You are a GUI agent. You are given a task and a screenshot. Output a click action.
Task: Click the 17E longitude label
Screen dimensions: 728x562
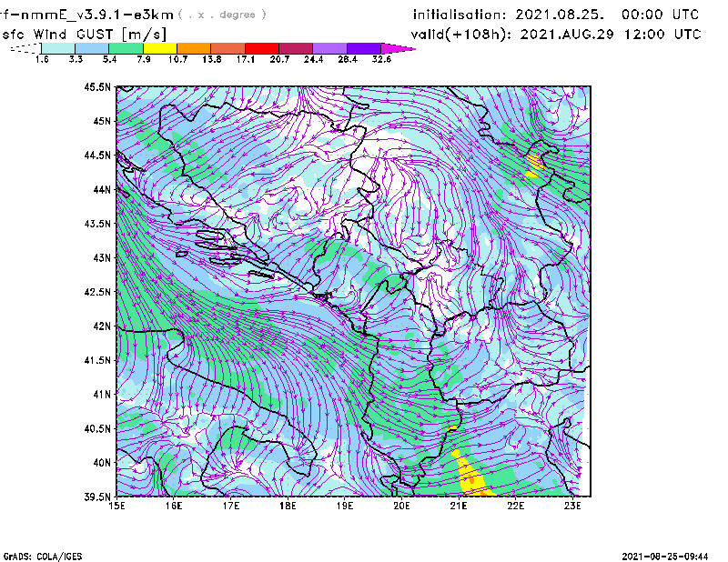(231, 506)
